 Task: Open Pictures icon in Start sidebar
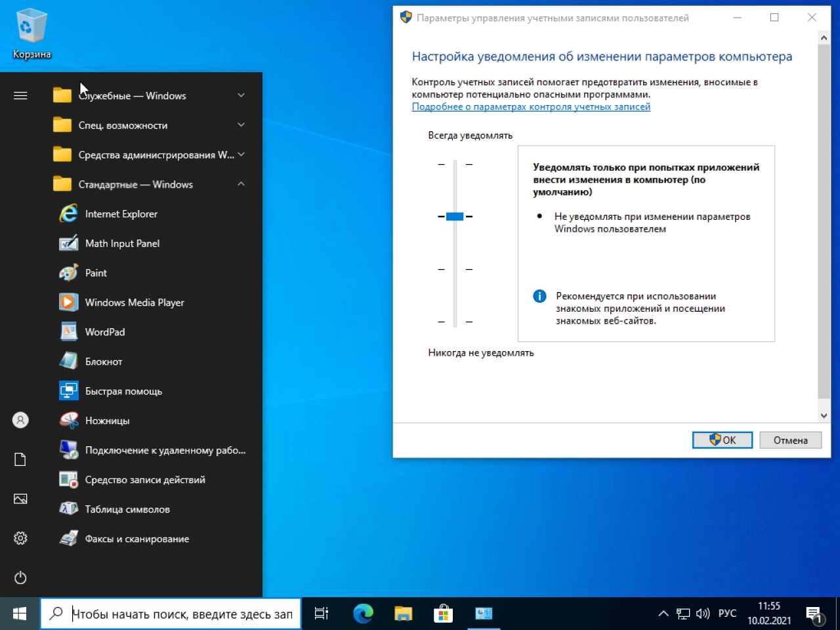[20, 499]
